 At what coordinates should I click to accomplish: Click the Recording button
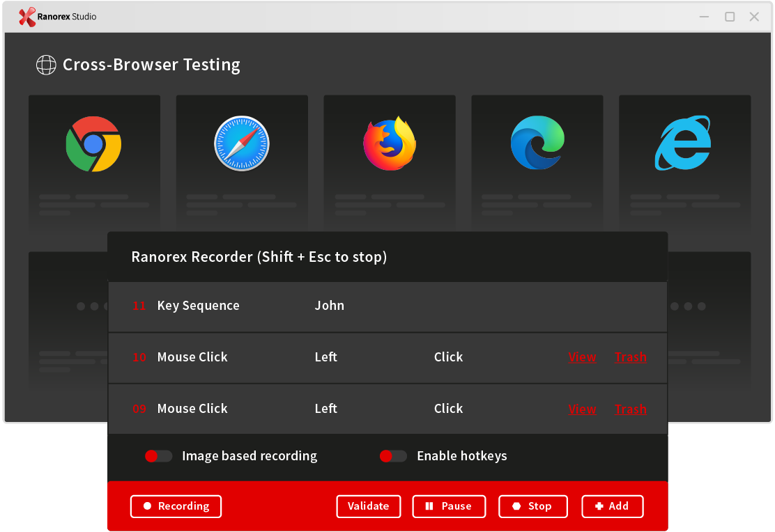pos(176,506)
